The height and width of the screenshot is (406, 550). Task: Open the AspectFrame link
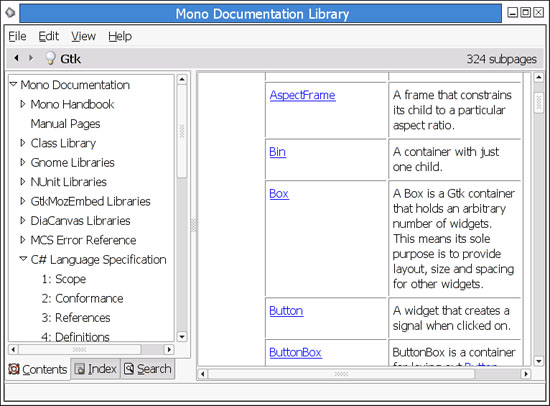point(302,95)
